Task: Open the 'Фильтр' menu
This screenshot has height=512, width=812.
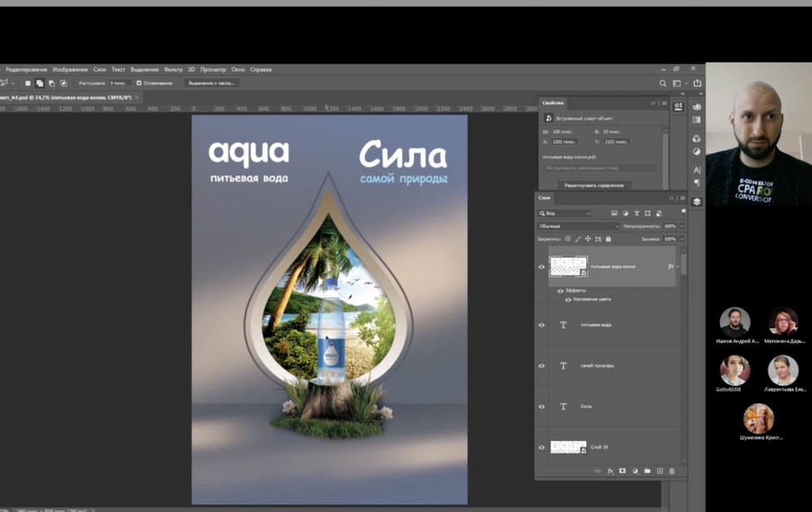Action: pos(173,70)
